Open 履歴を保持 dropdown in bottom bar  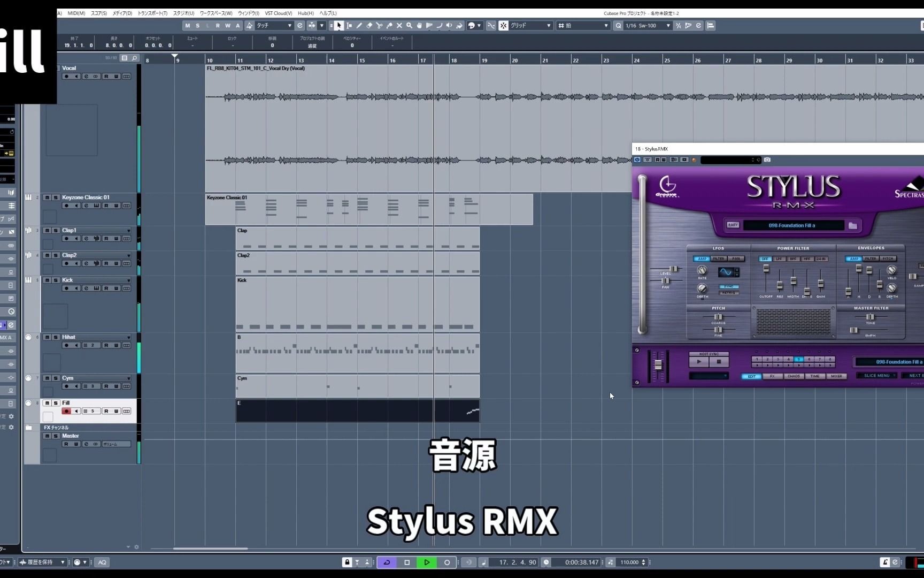coord(42,562)
